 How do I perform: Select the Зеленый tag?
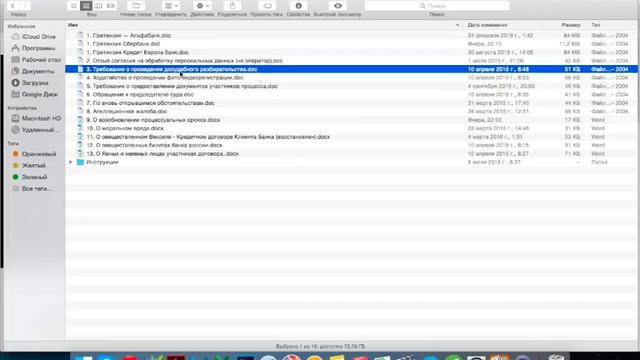click(34, 177)
